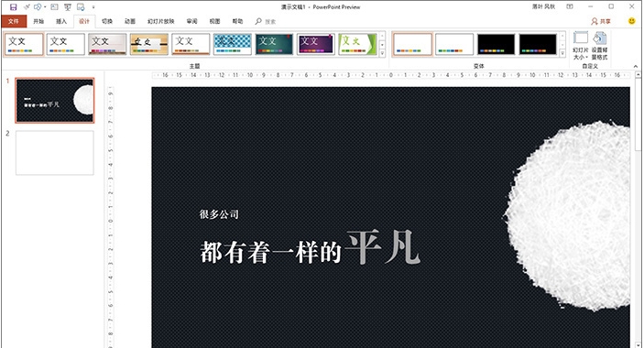Apply the first white Office theme thumbnail
Viewport: 644px width, 348px height.
[x=24, y=44]
